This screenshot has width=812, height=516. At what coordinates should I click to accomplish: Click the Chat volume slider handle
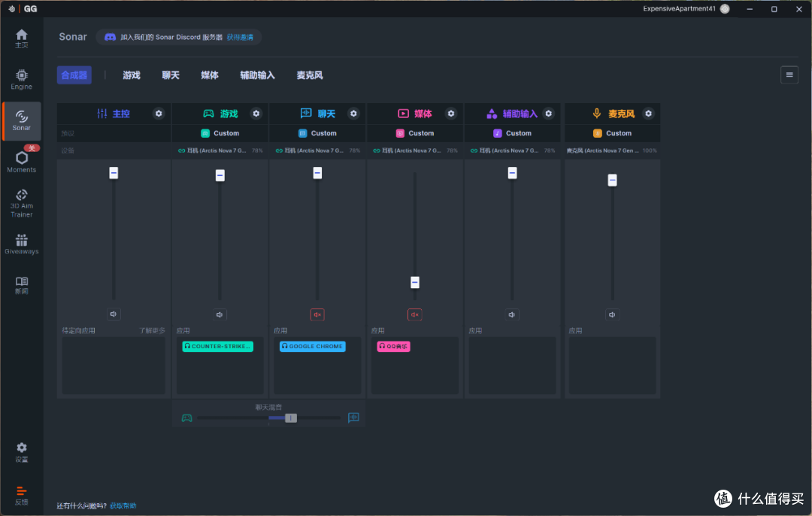pos(317,172)
